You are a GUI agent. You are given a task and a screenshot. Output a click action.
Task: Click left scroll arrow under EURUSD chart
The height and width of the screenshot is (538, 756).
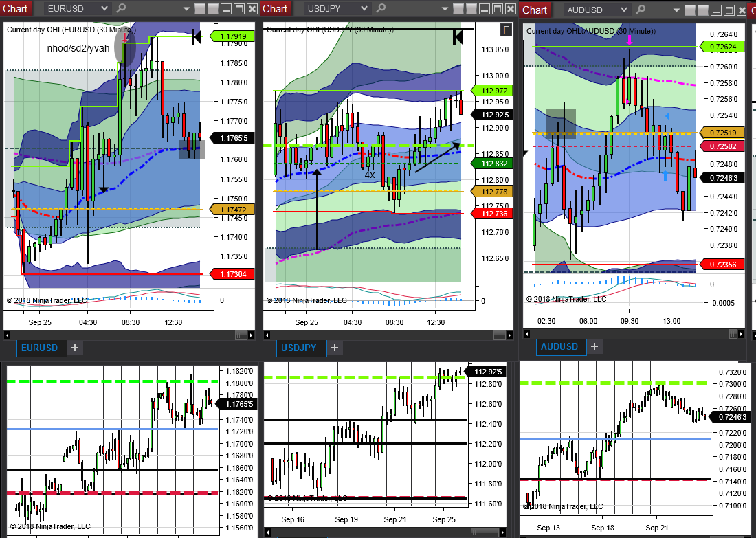click(x=7, y=335)
